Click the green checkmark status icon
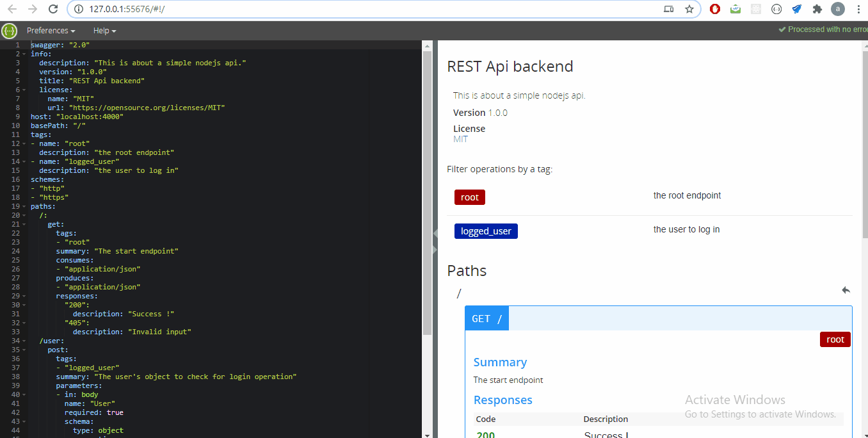This screenshot has width=868, height=438. 782,29
